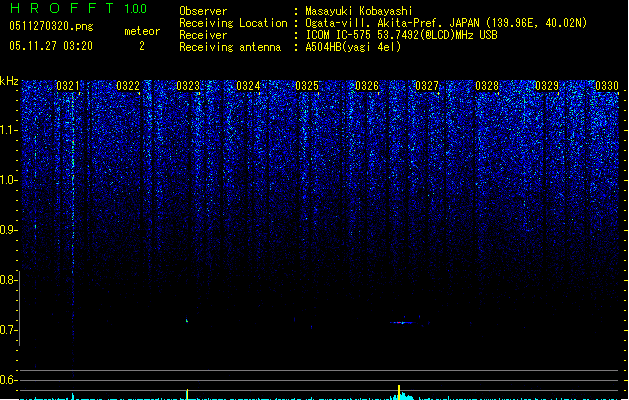Click the 0.9 kHz axis label

pyautogui.click(x=9, y=230)
